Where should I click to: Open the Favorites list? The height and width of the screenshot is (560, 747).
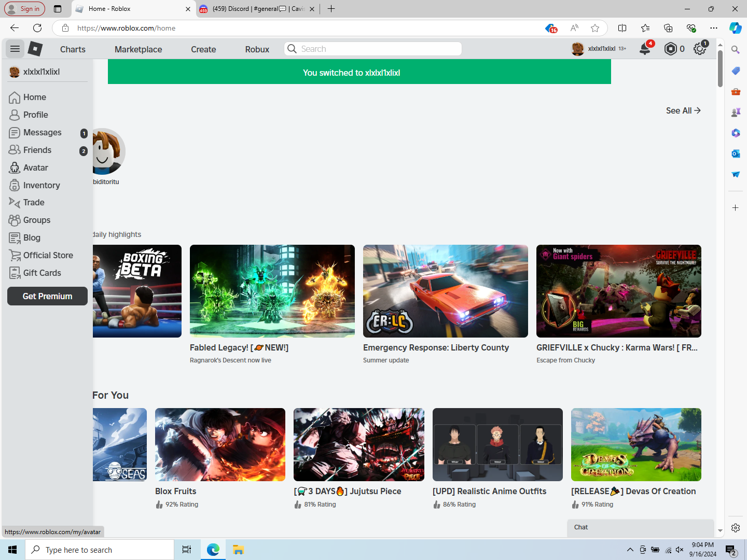645,28
